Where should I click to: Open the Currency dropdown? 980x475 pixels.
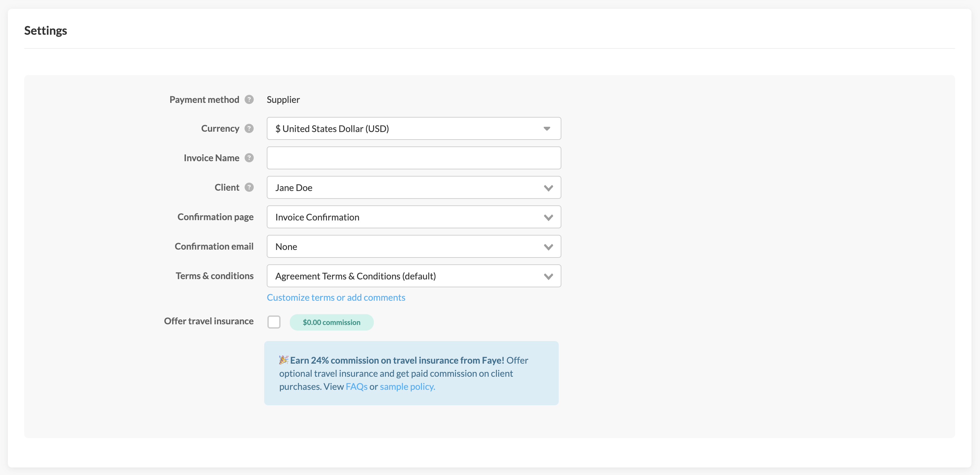pyautogui.click(x=413, y=129)
